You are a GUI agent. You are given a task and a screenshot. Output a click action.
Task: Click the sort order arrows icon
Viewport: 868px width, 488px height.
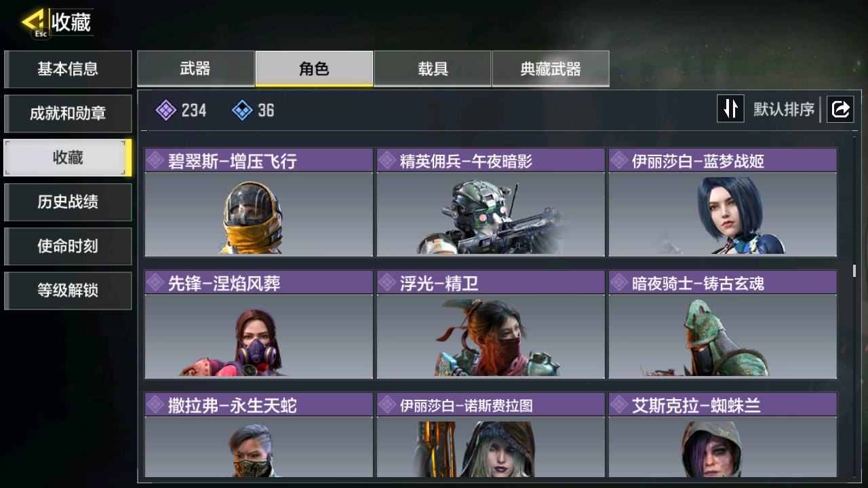tap(730, 109)
